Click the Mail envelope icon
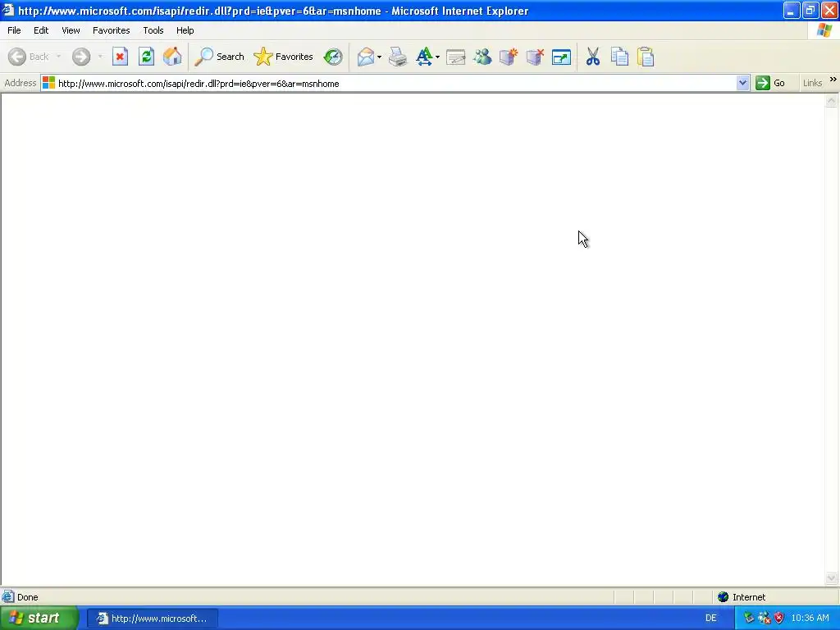The height and width of the screenshot is (630, 840). (x=365, y=57)
